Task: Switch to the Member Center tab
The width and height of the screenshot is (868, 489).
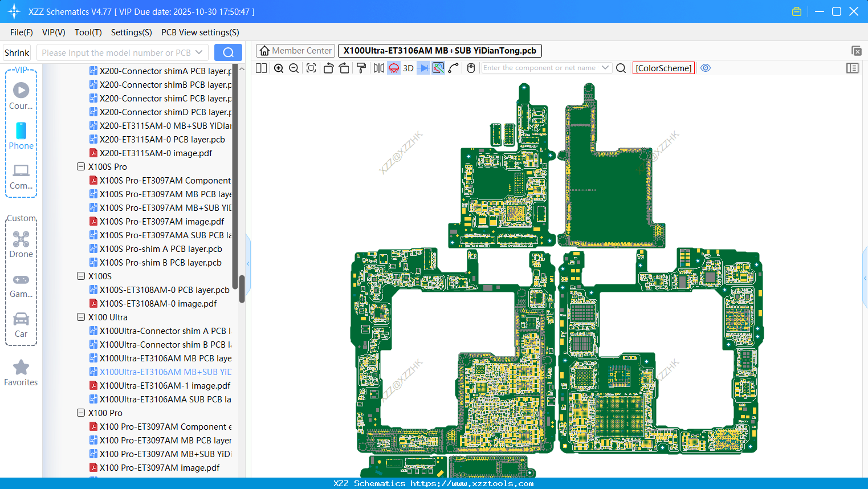Action: [x=295, y=51]
